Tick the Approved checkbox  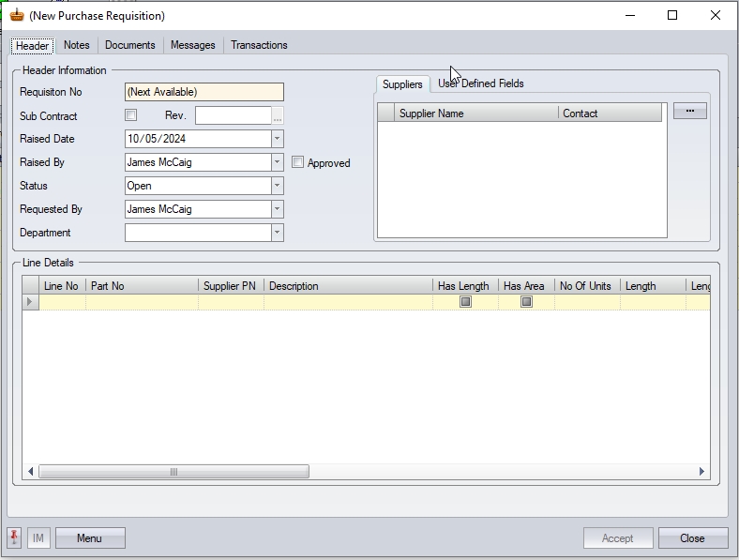(x=298, y=162)
